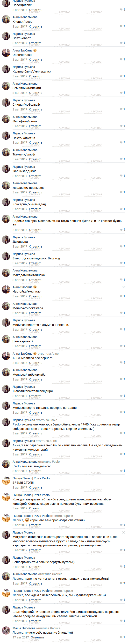Click the 17 авг 2017 timestamp
Viewport: 128px width, 644px height.
pyautogui.click(x=21, y=637)
